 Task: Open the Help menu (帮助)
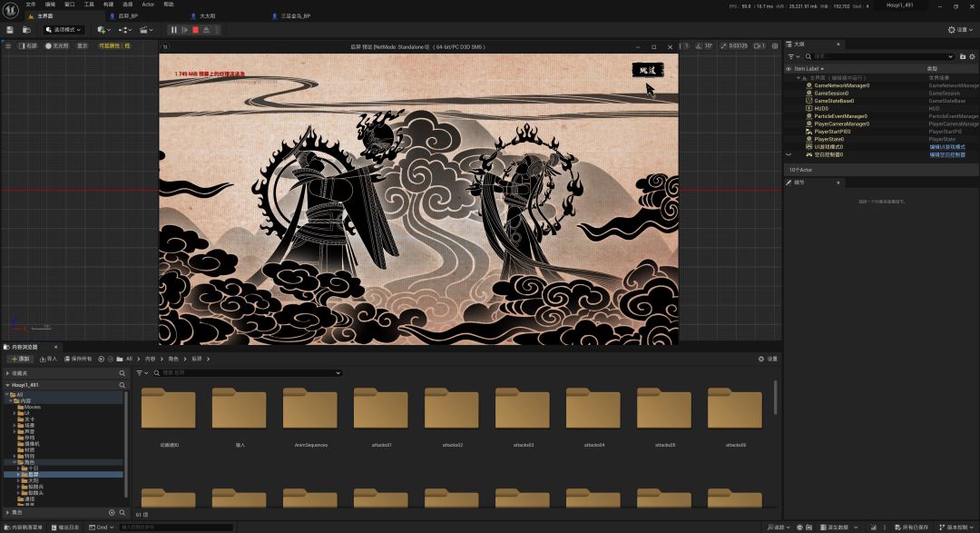click(168, 5)
